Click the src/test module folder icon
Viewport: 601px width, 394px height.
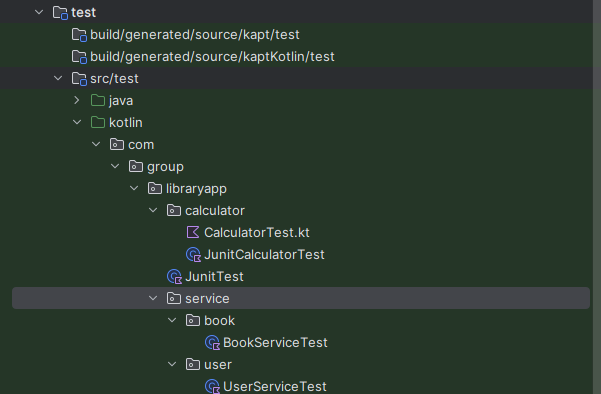[x=79, y=79]
